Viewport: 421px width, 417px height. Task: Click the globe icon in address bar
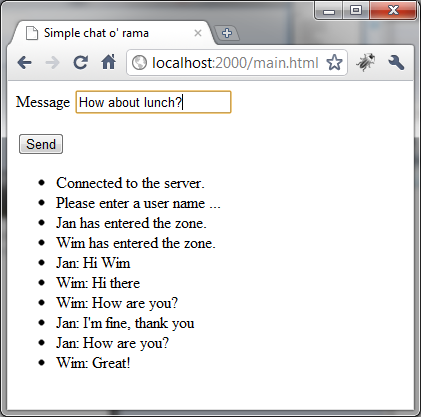click(x=139, y=63)
